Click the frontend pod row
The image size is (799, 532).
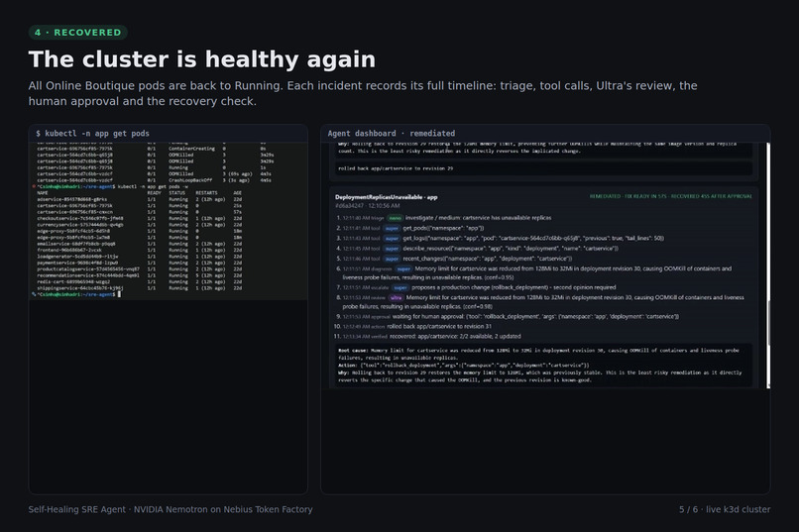139,250
